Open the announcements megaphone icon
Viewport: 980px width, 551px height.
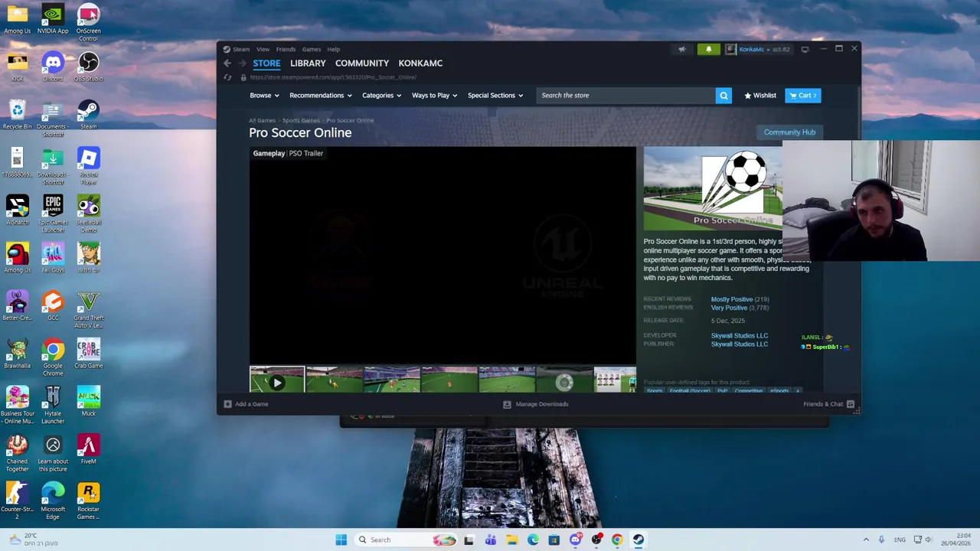point(681,49)
